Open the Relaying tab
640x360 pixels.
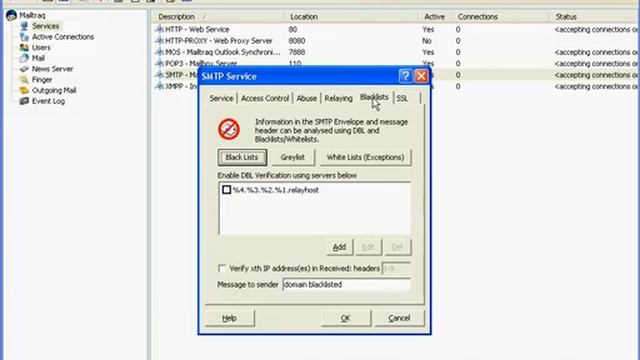pos(338,98)
